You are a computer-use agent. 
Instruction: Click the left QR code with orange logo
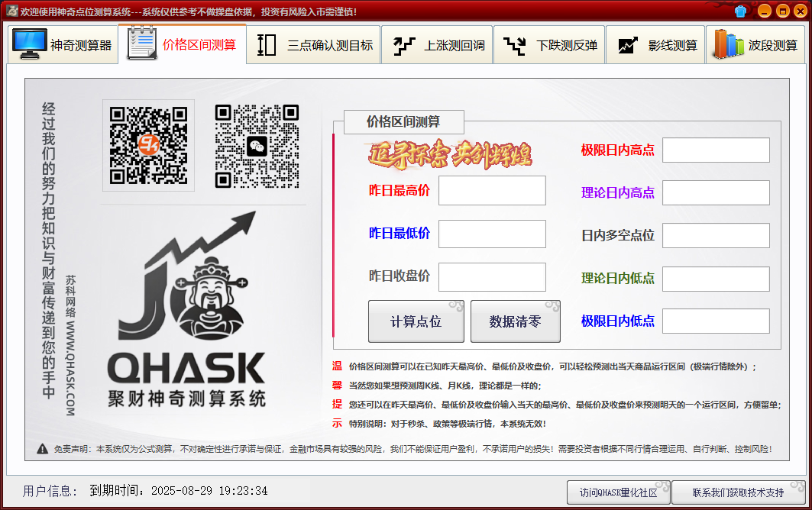[149, 146]
